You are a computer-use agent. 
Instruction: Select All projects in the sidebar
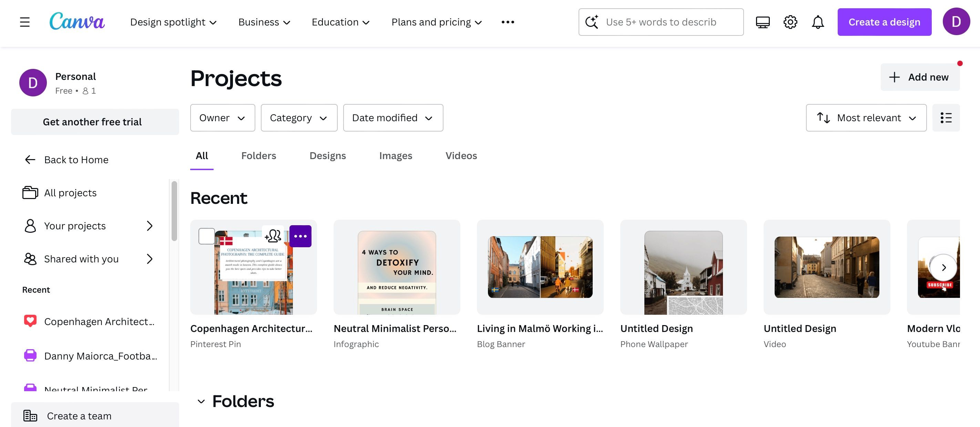70,193
